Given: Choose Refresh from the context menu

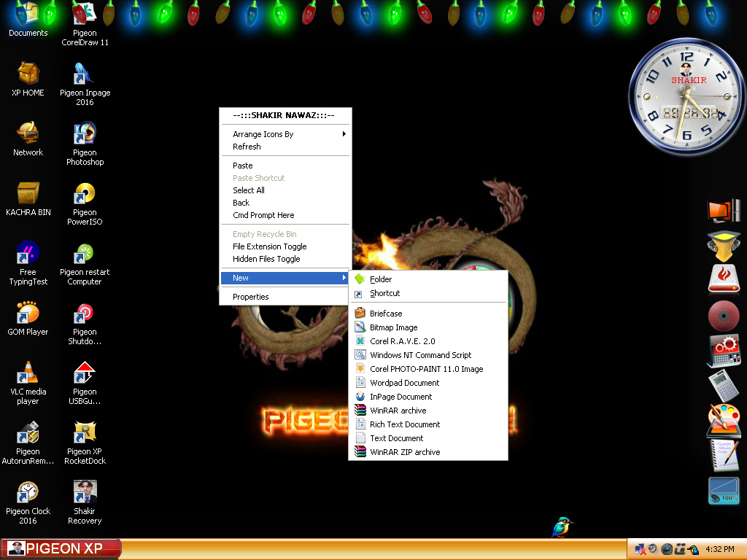Looking at the screenshot, I should point(285,147).
